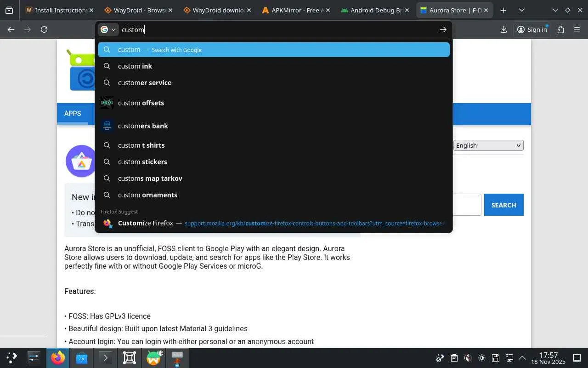Select the 'custom stickers' suggestion
Screen dimensions: 588x368
click(274, 162)
